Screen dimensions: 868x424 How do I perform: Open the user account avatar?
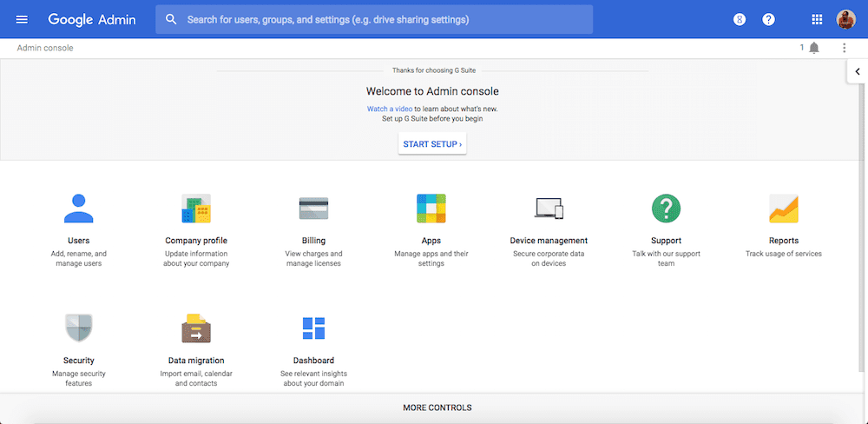coord(845,19)
